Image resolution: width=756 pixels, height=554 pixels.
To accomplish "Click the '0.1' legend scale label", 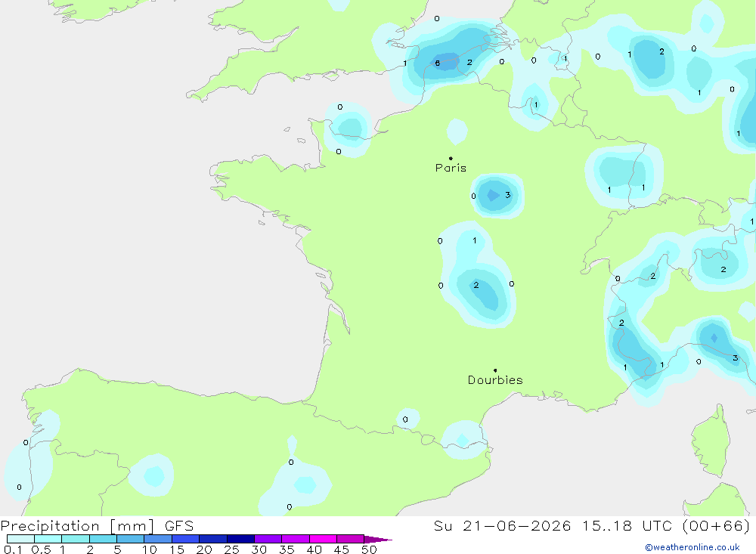I will pos(13,549).
